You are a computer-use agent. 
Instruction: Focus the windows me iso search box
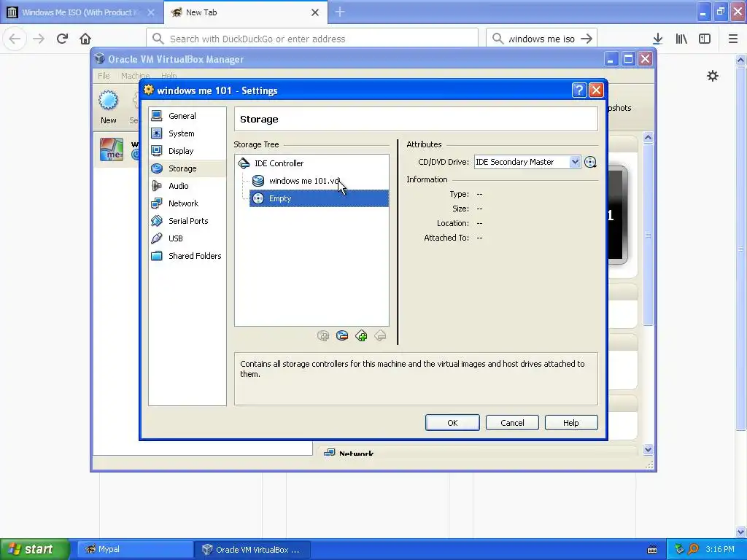541,39
